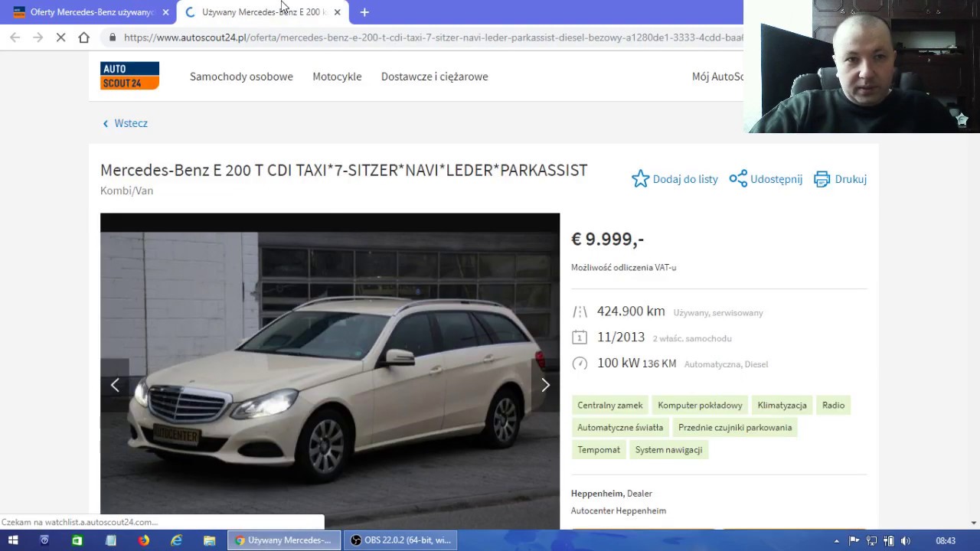Click the AutoScout24 logo

129,76
